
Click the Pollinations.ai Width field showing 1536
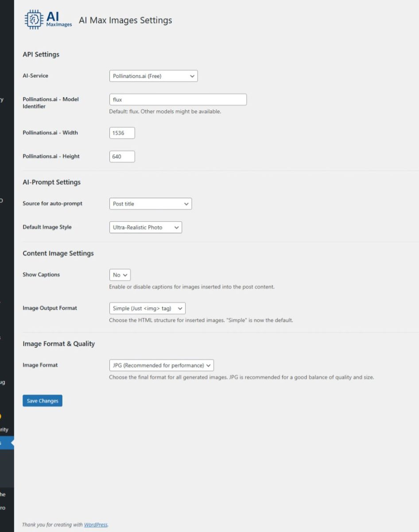[x=122, y=133]
